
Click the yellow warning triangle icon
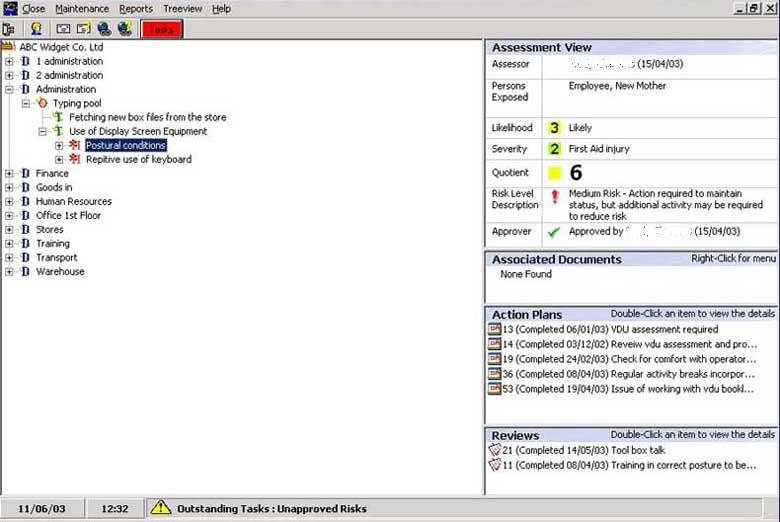tap(160, 508)
